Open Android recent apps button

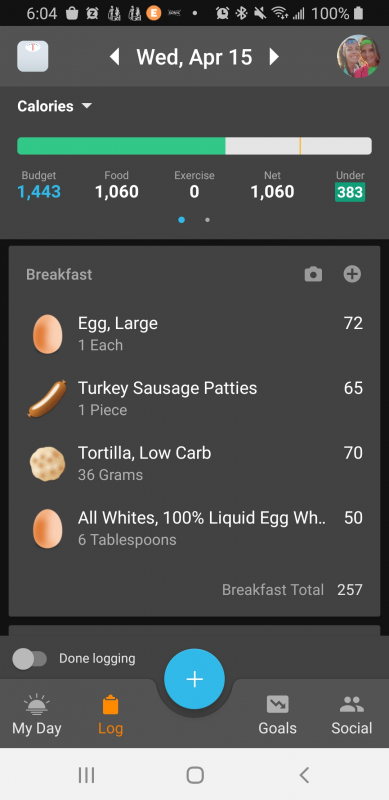coord(86,775)
